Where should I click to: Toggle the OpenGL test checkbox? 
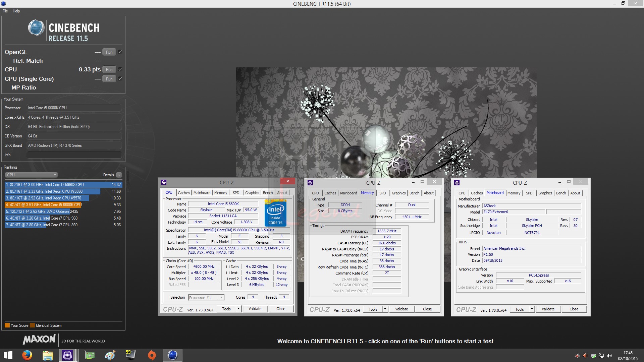120,52
